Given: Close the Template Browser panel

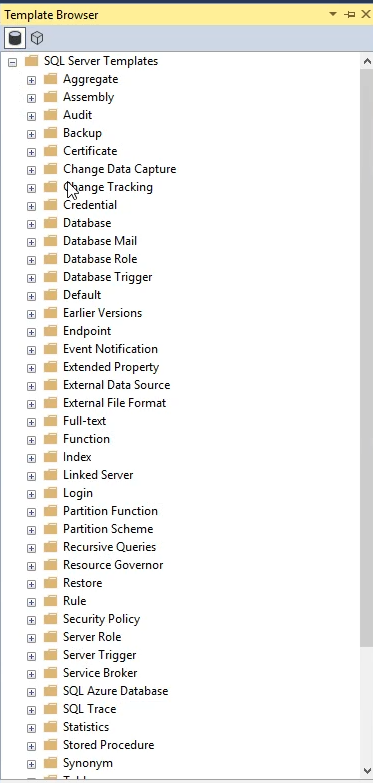Looking at the screenshot, I should tap(366, 14).
